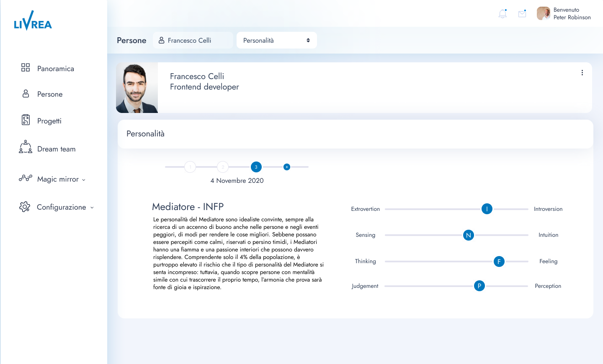Click the Extrovertion-Introversion slider handle I
This screenshot has width=603, height=364.
pyautogui.click(x=487, y=209)
